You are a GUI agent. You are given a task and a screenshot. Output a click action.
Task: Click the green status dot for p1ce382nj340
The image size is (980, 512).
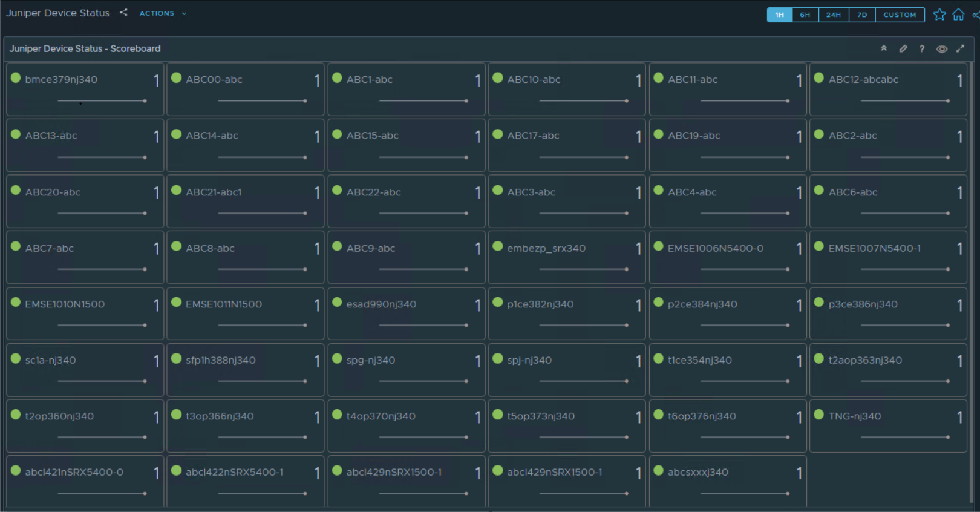coord(498,302)
